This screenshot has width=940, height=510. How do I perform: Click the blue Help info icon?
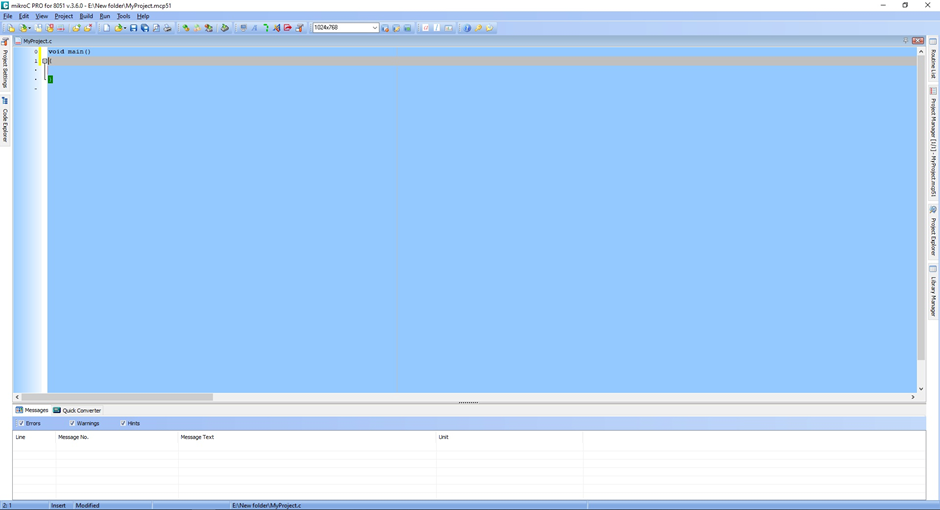(467, 28)
